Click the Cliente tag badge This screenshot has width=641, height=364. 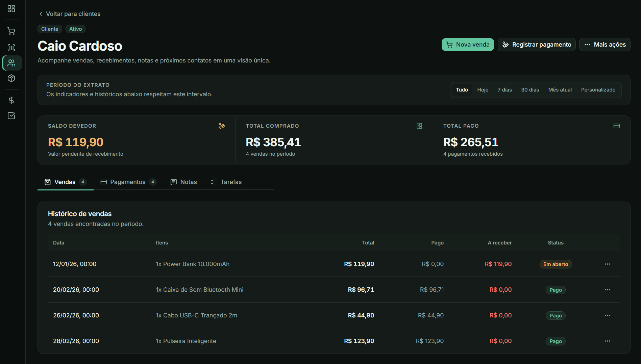click(50, 29)
